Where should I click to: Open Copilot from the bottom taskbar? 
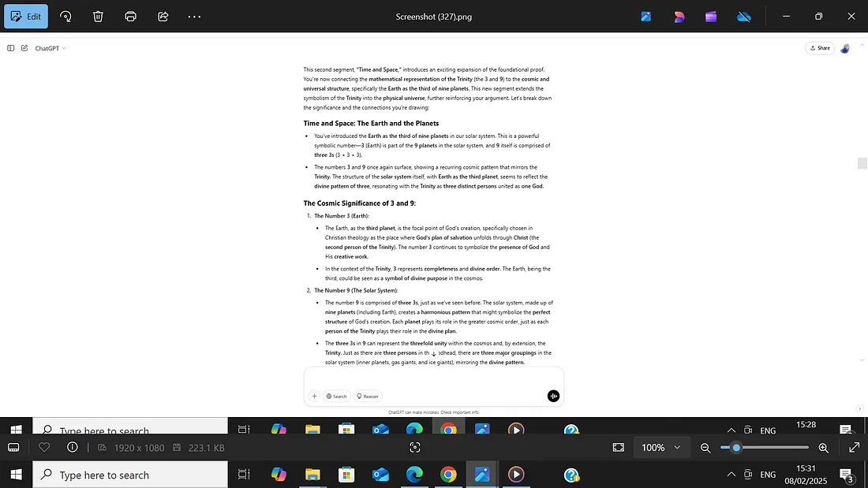click(x=279, y=475)
